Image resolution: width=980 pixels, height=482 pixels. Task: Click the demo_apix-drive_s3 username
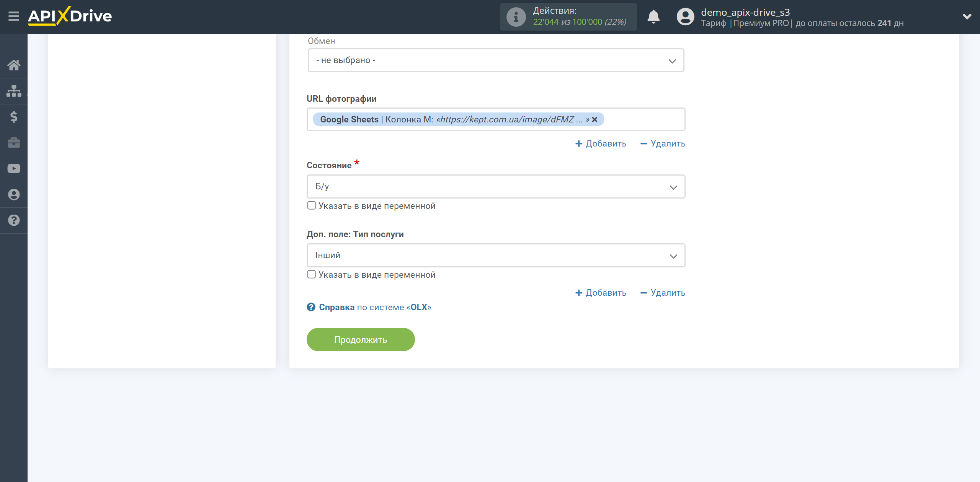[x=745, y=12]
